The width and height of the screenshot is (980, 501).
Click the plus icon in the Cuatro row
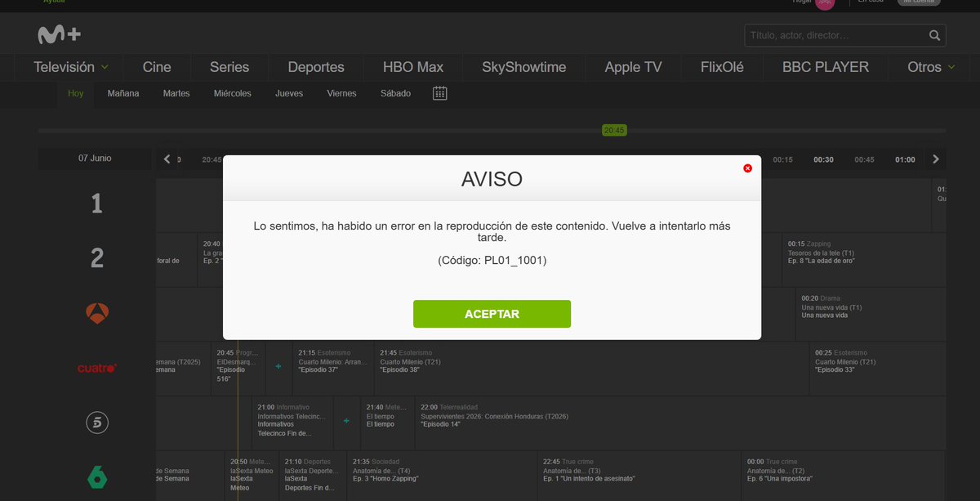[278, 367]
